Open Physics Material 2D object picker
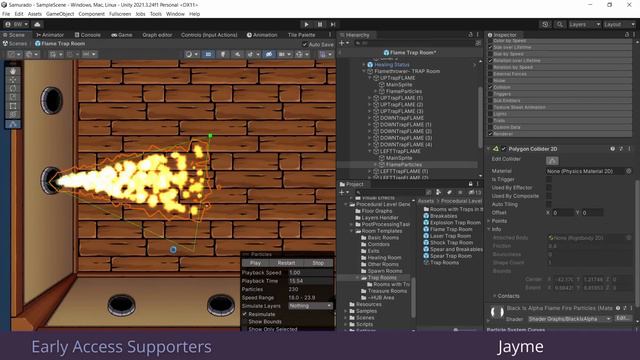 click(629, 171)
